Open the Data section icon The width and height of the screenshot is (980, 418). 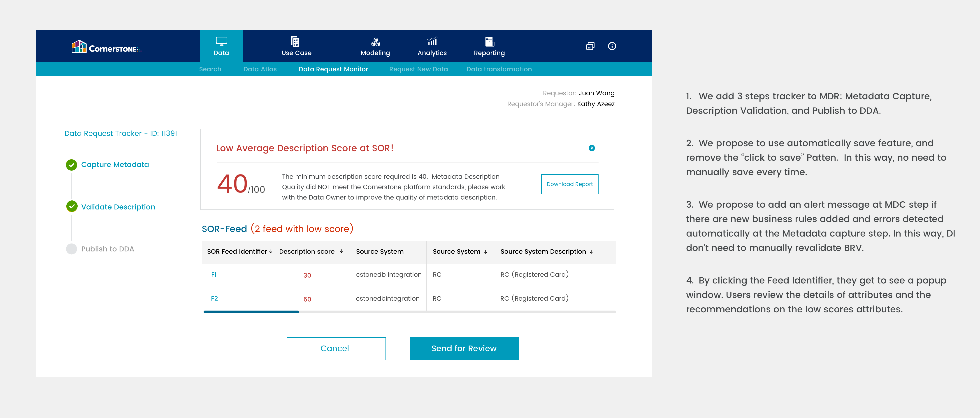tap(221, 41)
